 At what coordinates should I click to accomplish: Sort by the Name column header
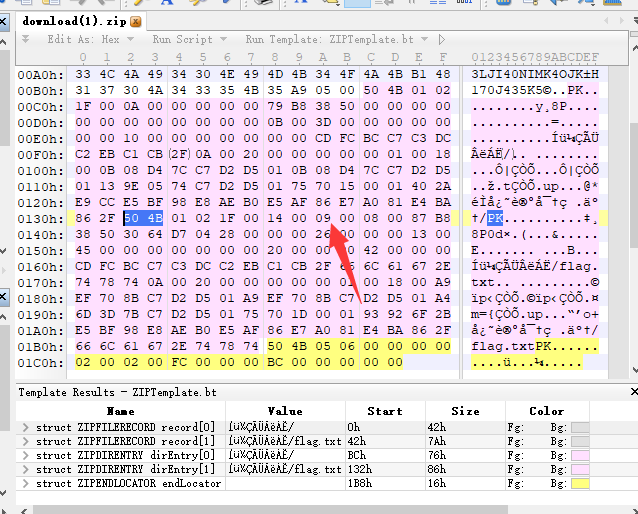[x=120, y=411]
